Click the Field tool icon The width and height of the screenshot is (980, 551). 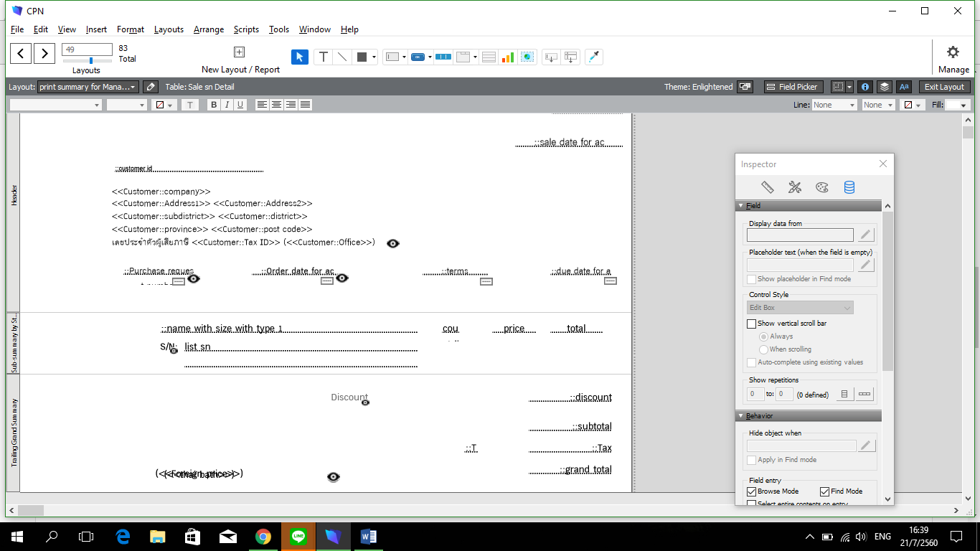pyautogui.click(x=551, y=57)
